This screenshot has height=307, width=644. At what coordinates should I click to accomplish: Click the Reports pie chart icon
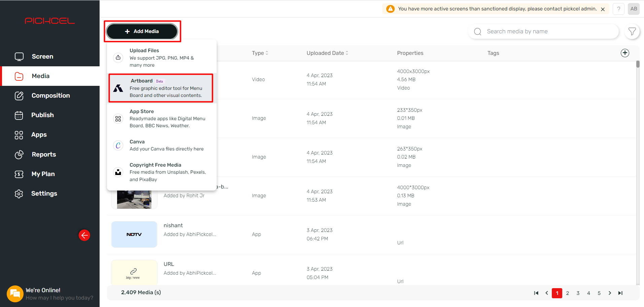click(x=19, y=155)
